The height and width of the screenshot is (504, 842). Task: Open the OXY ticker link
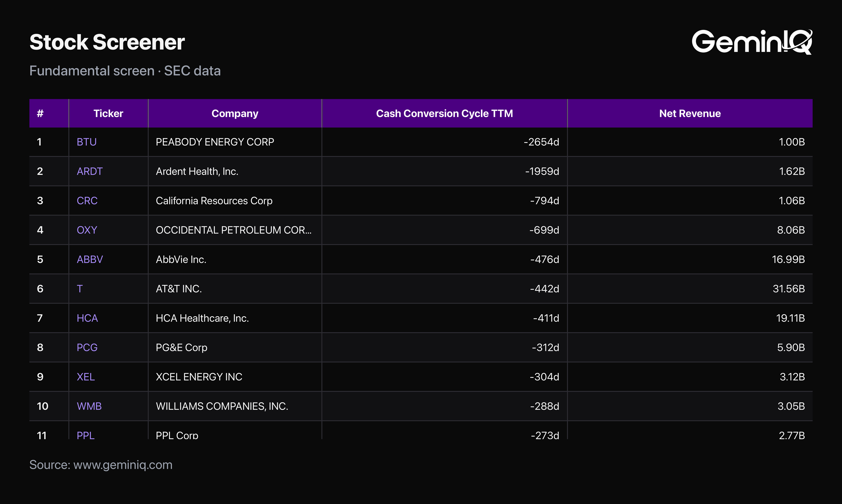(x=87, y=230)
